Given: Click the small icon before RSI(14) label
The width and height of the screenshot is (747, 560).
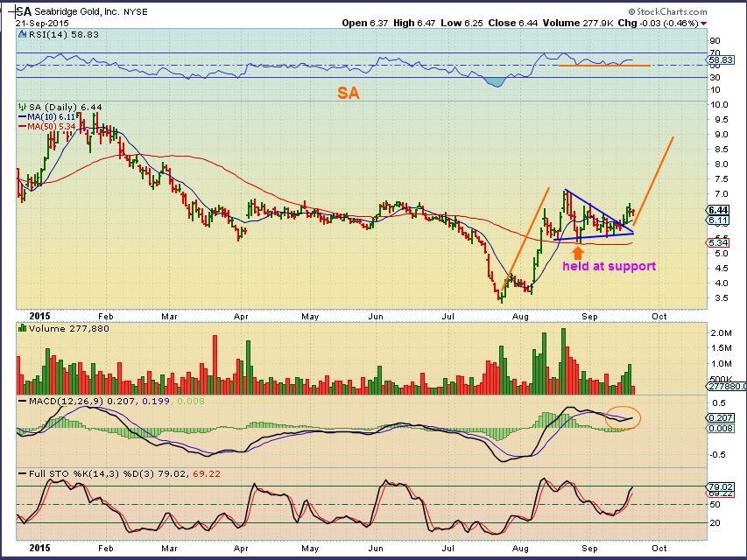Looking at the screenshot, I should [22, 34].
